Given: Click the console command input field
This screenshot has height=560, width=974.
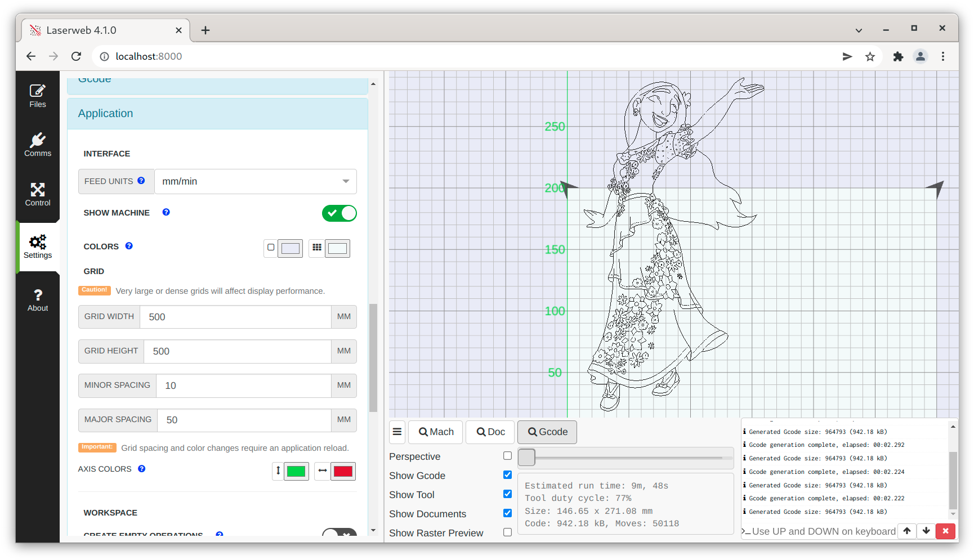Looking at the screenshot, I should click(823, 531).
